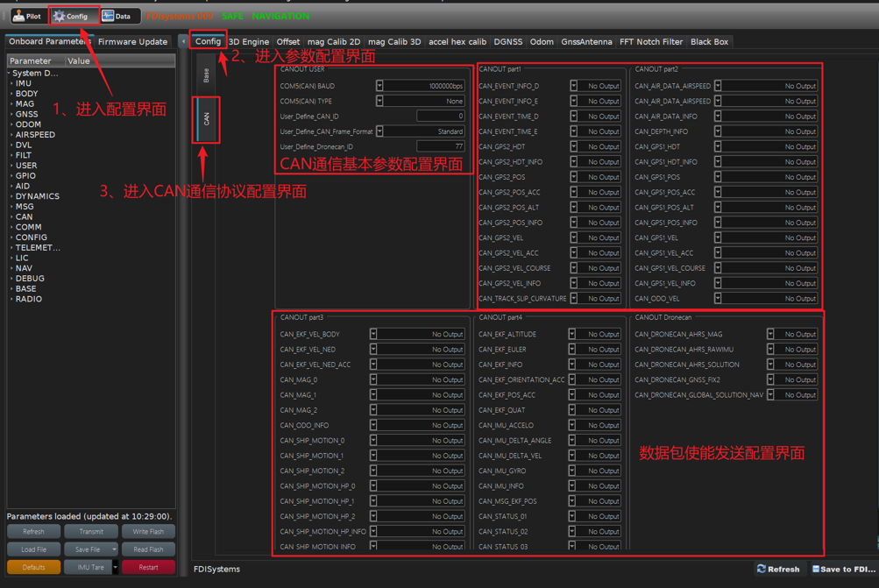Expand the DYNAMICS parameter group
Screen dimensions: 879x588
point(11,196)
